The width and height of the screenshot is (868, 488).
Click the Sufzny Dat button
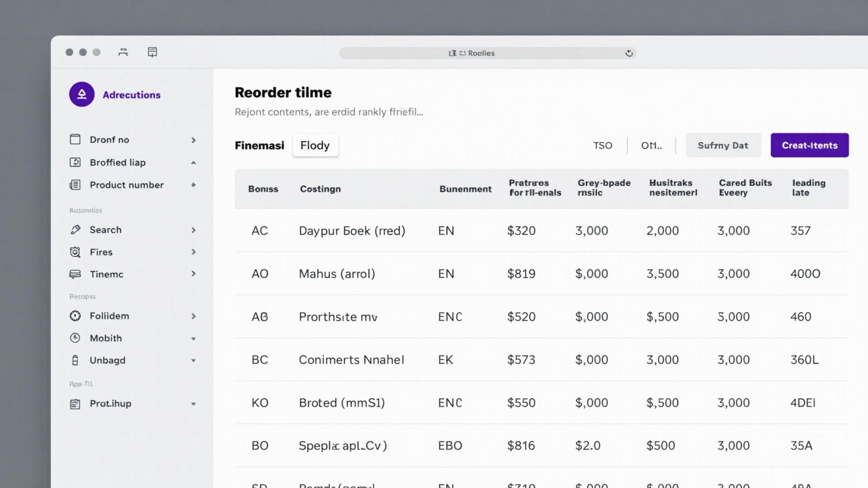coord(723,145)
